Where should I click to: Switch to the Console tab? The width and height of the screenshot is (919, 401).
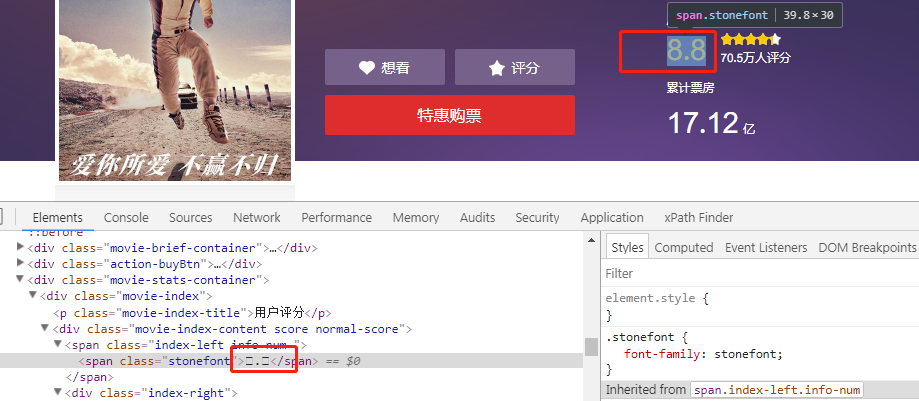point(126,218)
